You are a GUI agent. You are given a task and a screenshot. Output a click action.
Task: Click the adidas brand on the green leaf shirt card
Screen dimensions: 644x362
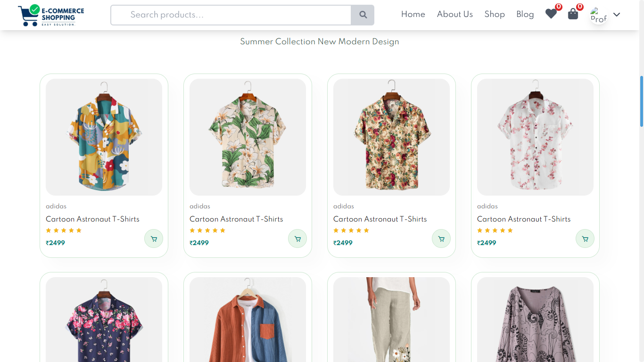200,206
